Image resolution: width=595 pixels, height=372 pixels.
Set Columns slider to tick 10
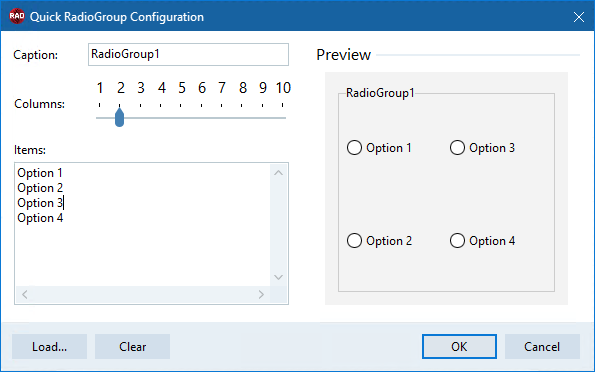pos(283,118)
